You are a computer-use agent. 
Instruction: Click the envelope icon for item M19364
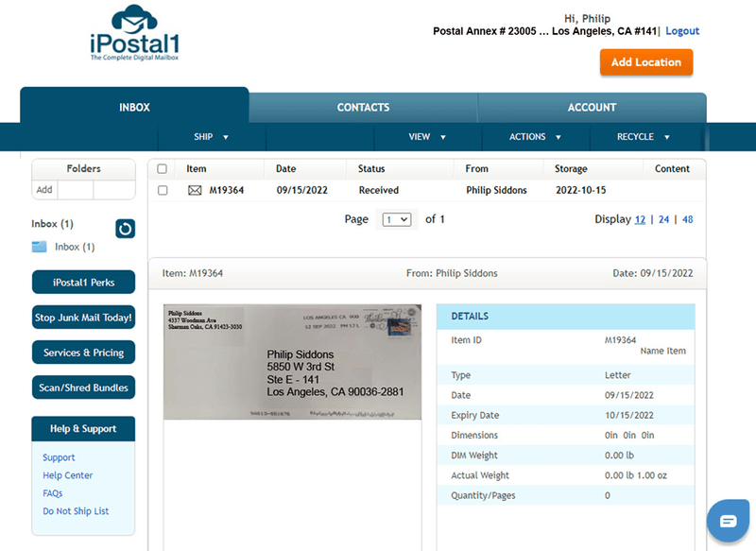195,191
